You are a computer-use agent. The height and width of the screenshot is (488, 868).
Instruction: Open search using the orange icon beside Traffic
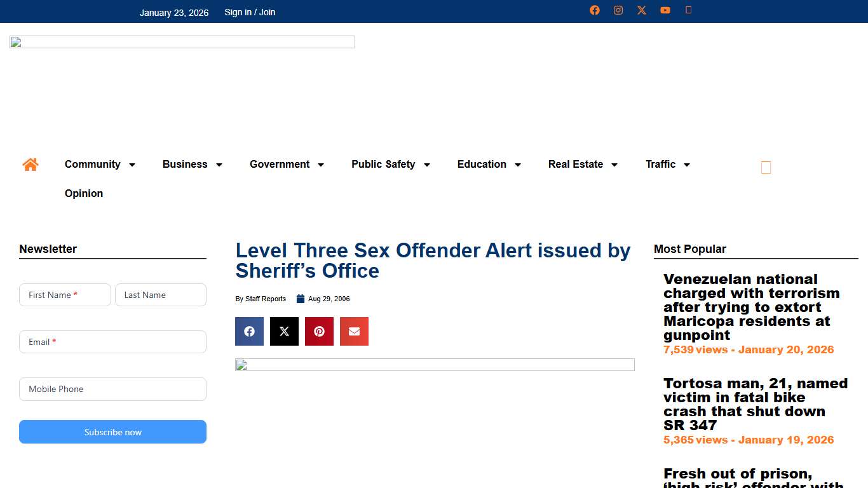click(x=766, y=166)
